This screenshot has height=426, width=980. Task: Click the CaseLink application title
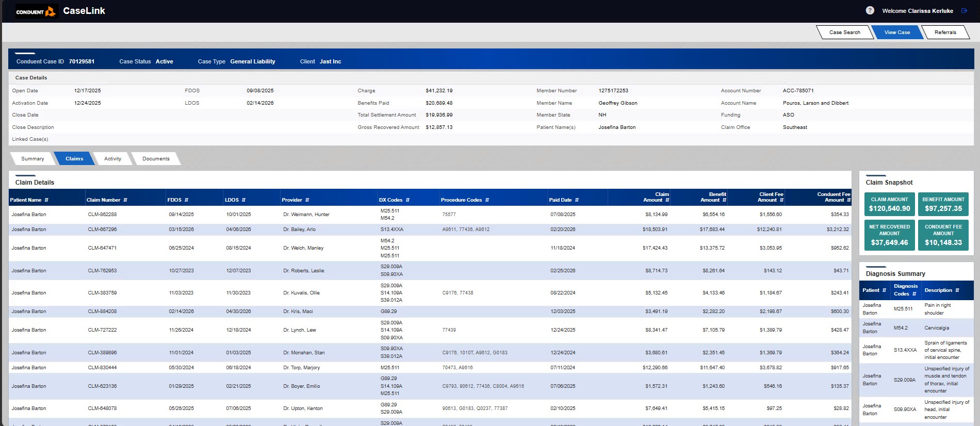click(84, 11)
